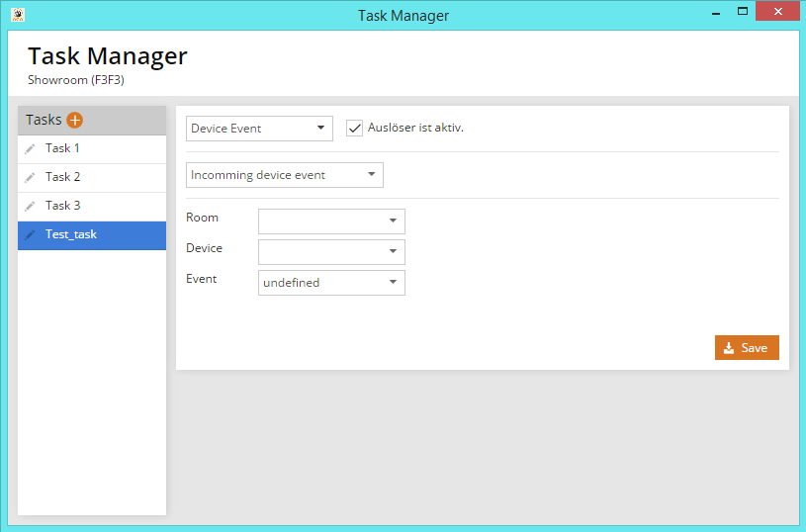Click the pencil icon beside Test_task
Image resolution: width=806 pixels, height=532 pixels.
(x=30, y=235)
